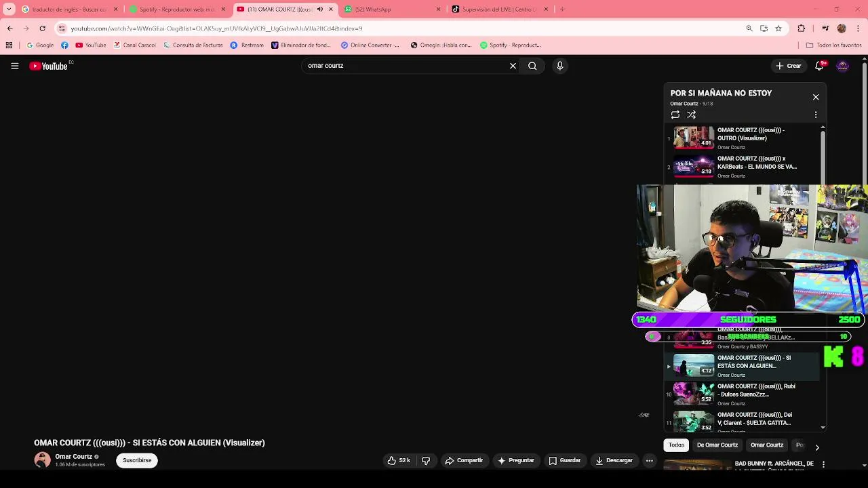This screenshot has height=488, width=868.
Task: Select the Omar Courtz filter chip
Action: (767, 445)
